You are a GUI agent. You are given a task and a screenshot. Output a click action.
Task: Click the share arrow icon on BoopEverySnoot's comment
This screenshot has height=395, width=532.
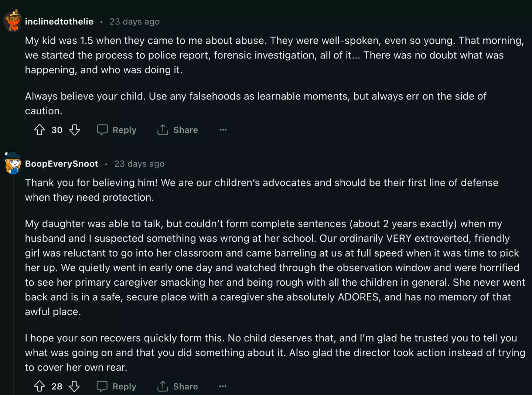(163, 386)
